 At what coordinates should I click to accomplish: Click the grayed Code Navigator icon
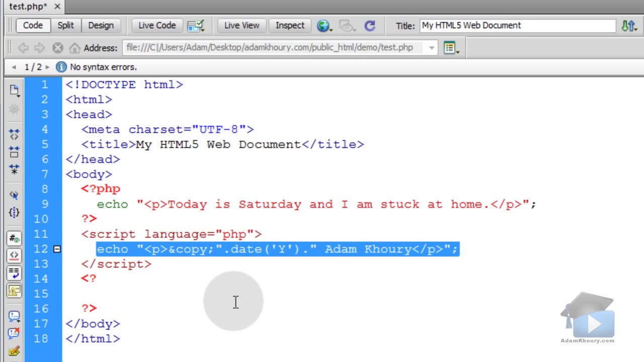pyautogui.click(x=14, y=109)
